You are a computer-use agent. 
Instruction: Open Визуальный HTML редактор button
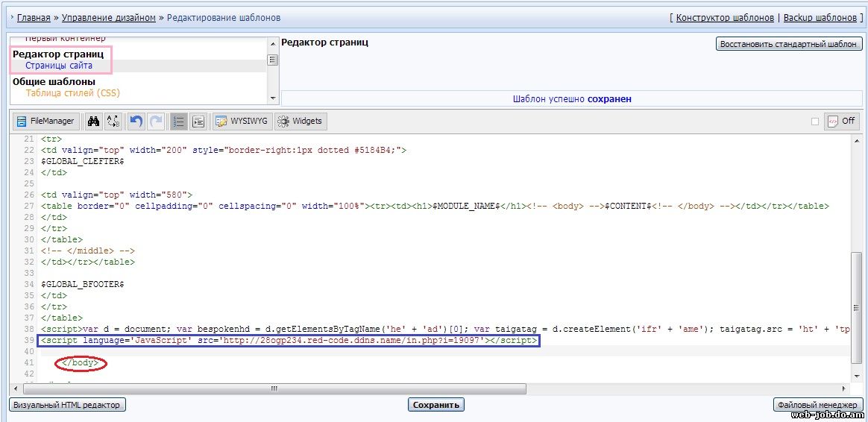(x=68, y=405)
